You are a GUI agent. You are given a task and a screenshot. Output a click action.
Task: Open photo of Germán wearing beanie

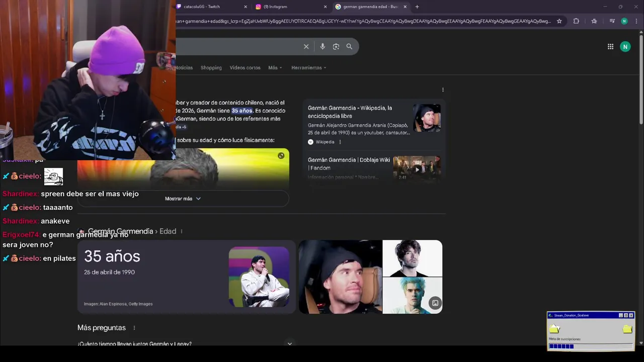click(x=340, y=277)
